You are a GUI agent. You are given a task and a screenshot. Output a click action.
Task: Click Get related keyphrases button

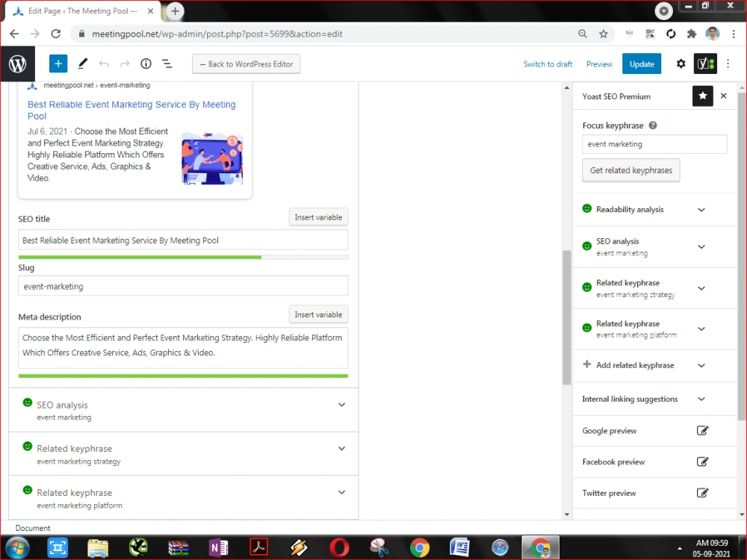[x=630, y=170]
